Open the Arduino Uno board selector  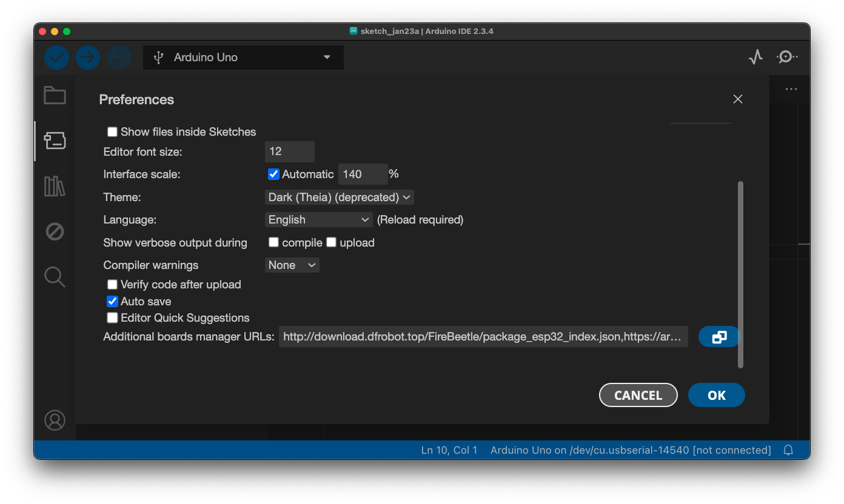click(243, 58)
